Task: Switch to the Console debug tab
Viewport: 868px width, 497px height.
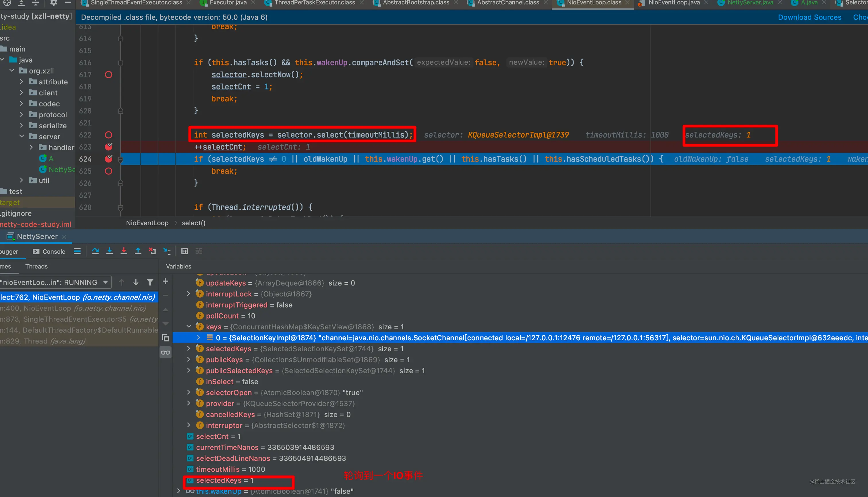Action: coord(49,252)
